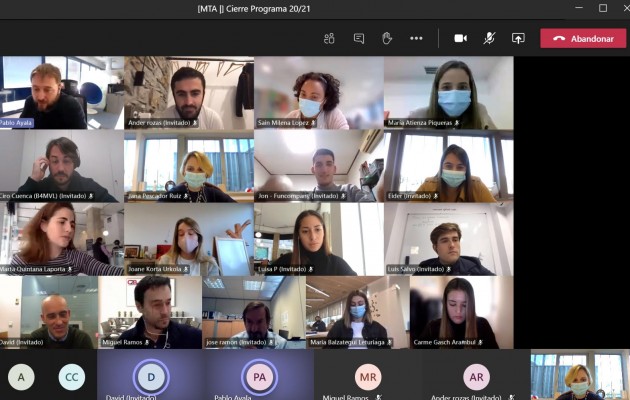
Task: Click the PA avatar for Pablo Ayala
Action: [x=260, y=377]
